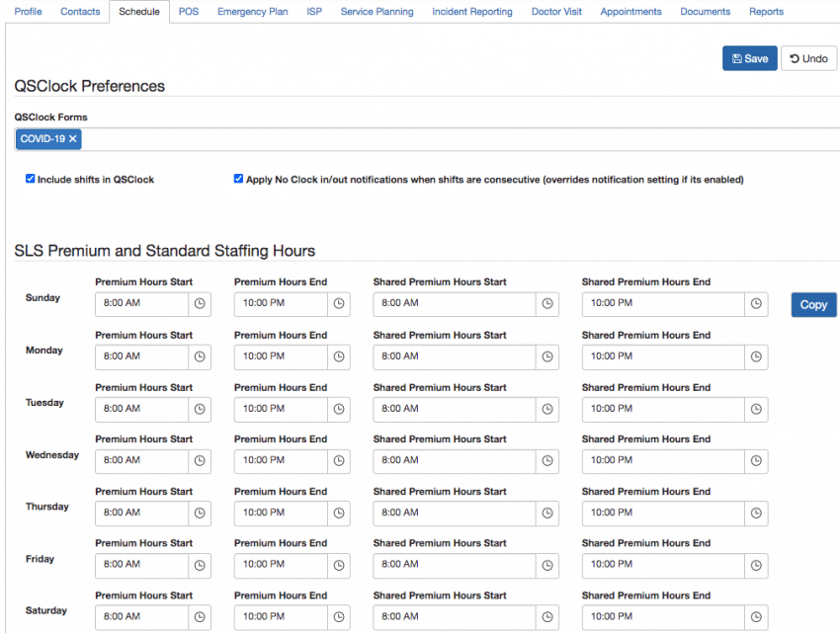The image size is (840, 633).
Task: Click clock icon for Tuesday Shared Premium Hours Start
Action: pos(547,409)
